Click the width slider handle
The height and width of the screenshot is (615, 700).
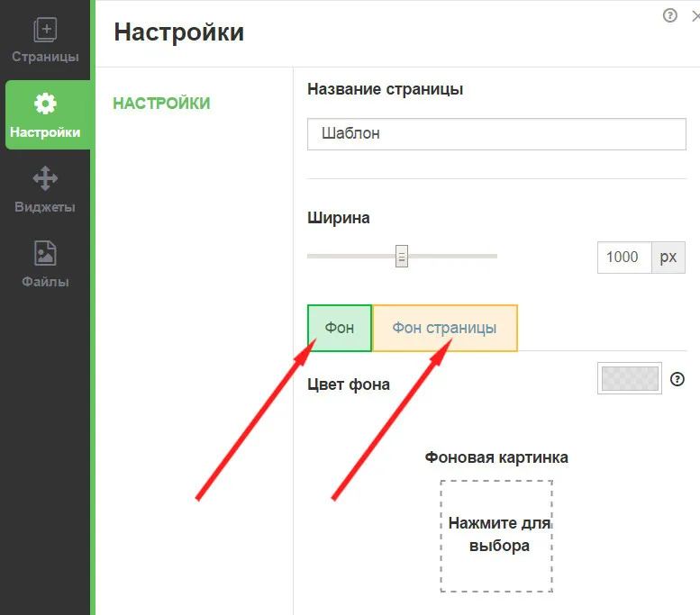click(x=401, y=257)
